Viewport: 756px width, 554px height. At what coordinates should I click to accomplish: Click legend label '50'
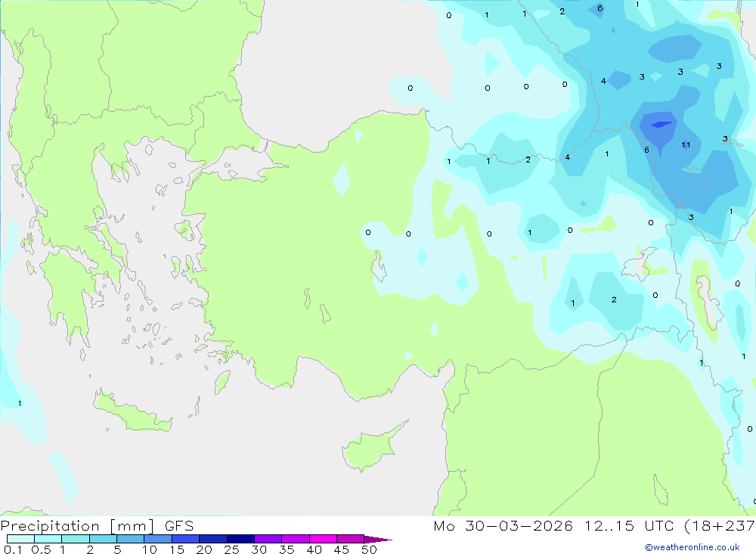click(x=369, y=549)
